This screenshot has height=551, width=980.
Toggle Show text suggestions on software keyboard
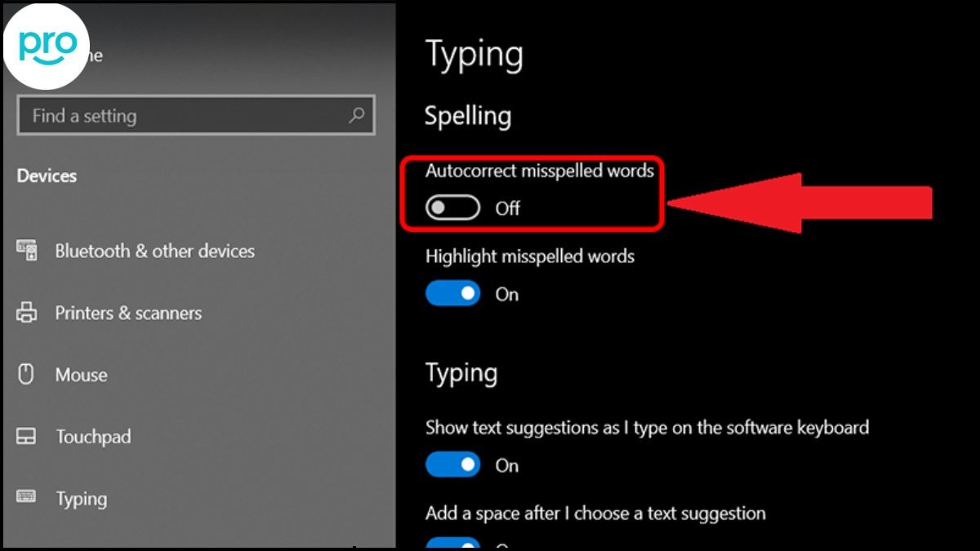pos(452,465)
